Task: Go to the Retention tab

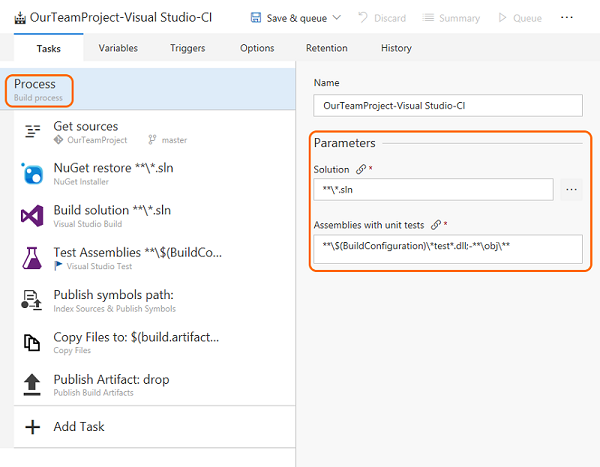Action: coord(327,48)
